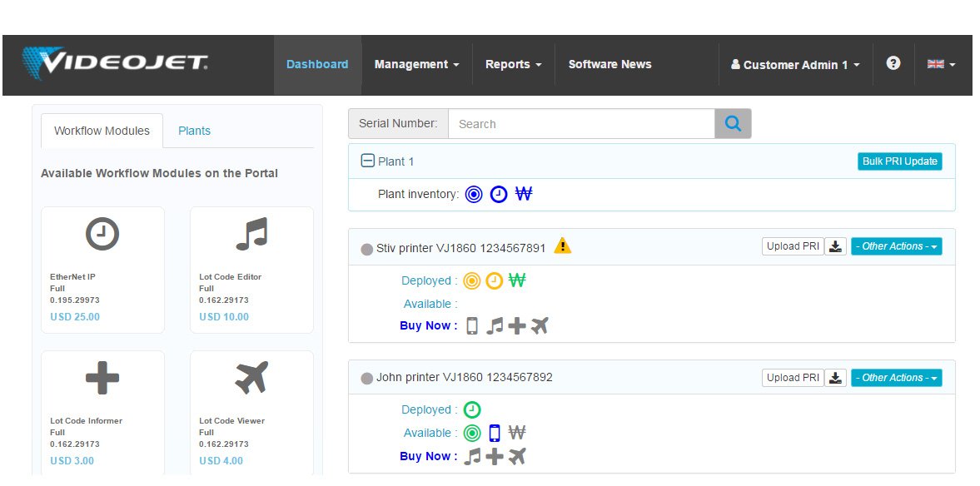Image resolution: width=980 pixels, height=486 pixels.
Task: Switch to the Workflow Modules tab
Action: pos(102,131)
